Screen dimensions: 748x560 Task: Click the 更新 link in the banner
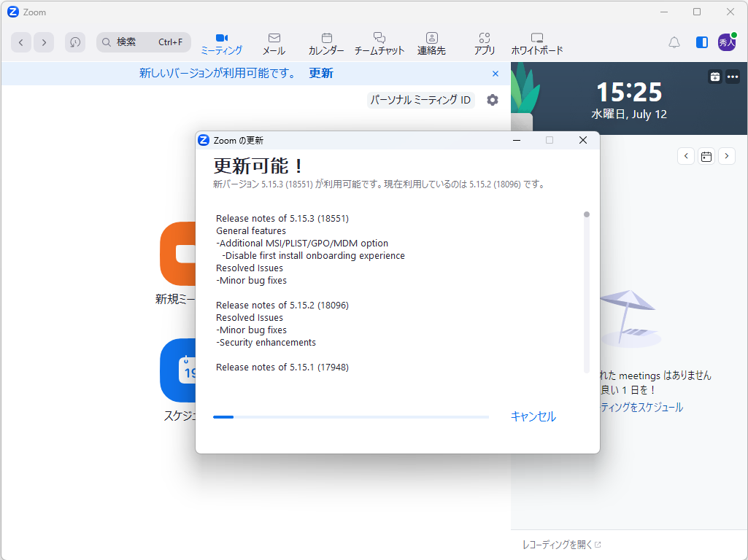[x=320, y=74]
